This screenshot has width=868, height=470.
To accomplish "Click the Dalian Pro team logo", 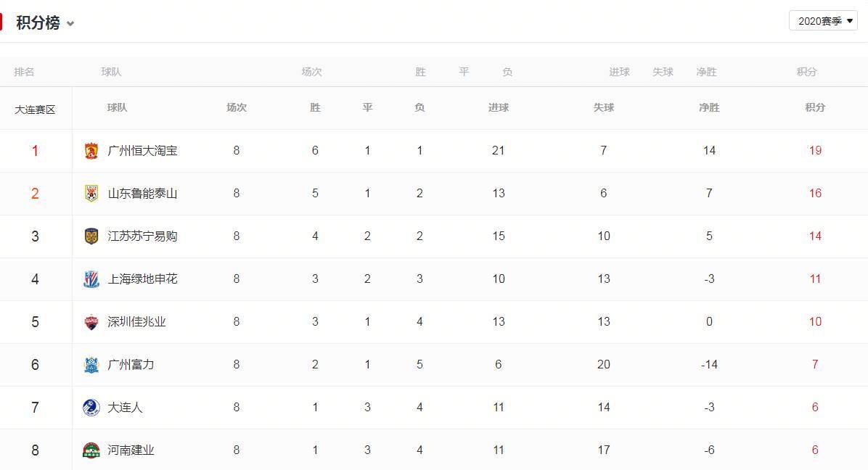I will (91, 408).
